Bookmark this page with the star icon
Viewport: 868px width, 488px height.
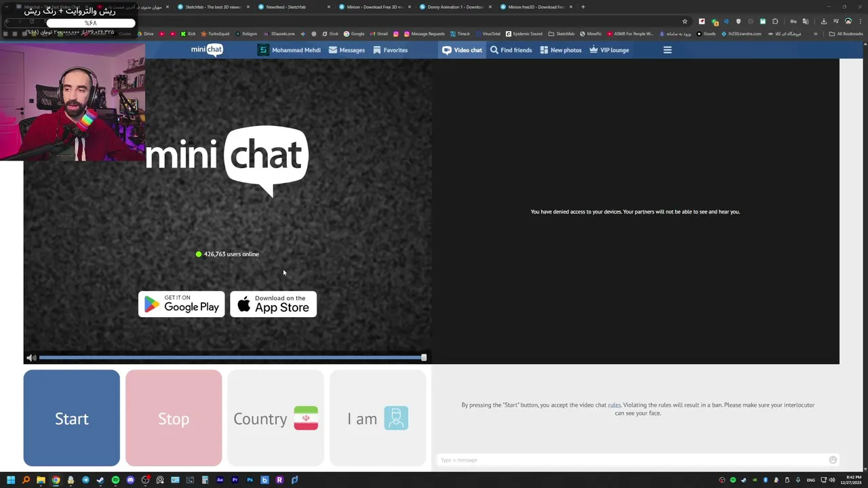[x=685, y=21]
